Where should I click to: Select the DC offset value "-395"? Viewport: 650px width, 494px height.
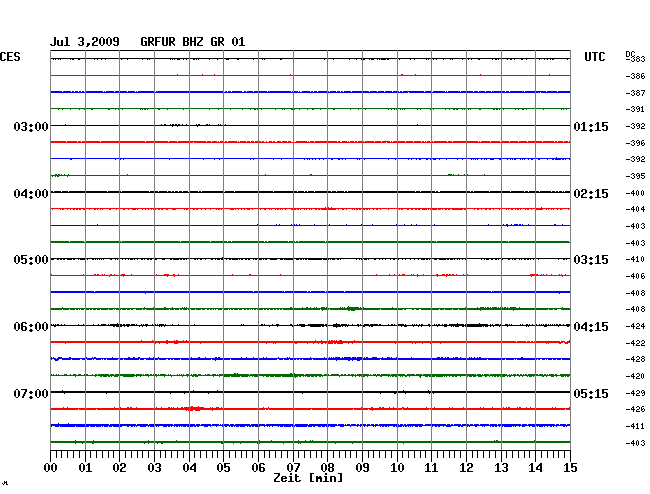(635, 176)
